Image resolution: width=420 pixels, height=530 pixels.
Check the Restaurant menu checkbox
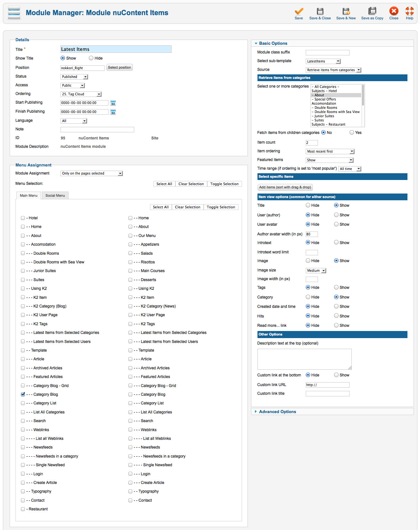pos(23,509)
